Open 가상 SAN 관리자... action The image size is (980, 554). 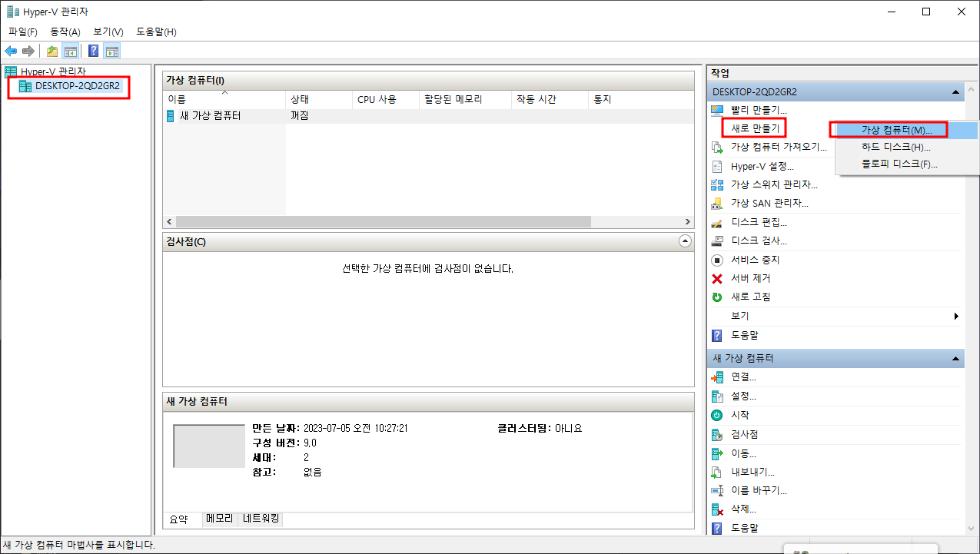pyautogui.click(x=769, y=203)
